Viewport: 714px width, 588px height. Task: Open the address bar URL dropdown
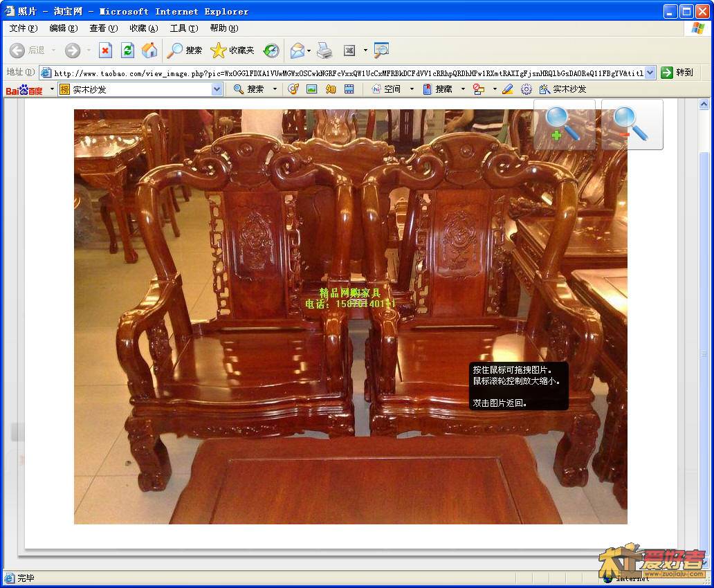pos(650,73)
